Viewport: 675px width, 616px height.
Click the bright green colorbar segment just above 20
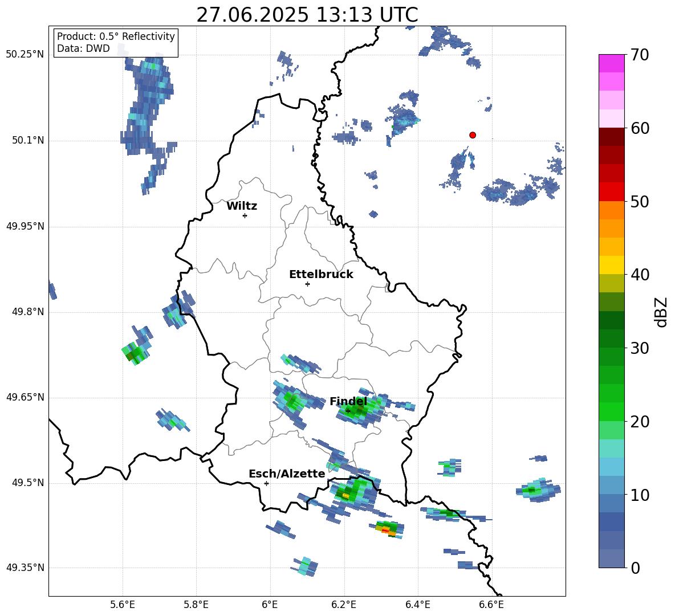click(611, 411)
